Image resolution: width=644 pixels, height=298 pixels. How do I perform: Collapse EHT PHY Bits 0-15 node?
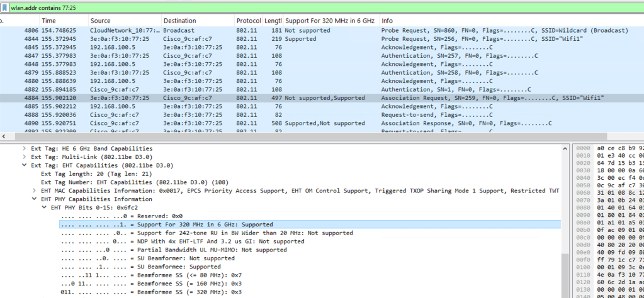[45, 207]
